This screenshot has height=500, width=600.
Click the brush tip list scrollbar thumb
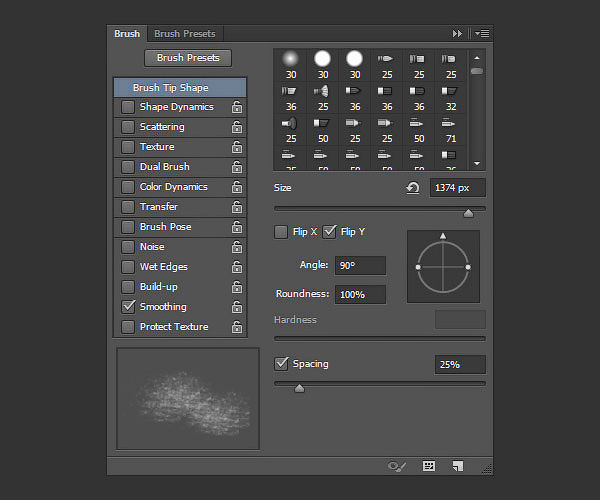[x=477, y=71]
